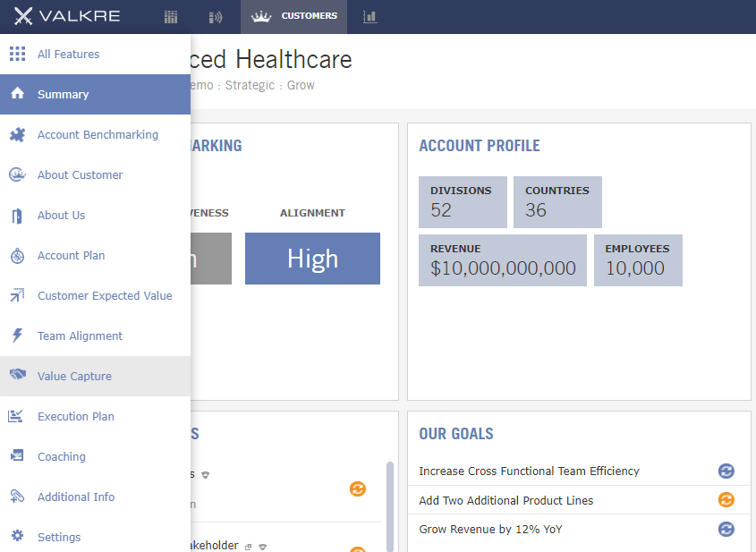The width and height of the screenshot is (756, 552).
Task: Open the Settings gear icon in sidebar
Action: coord(17,537)
